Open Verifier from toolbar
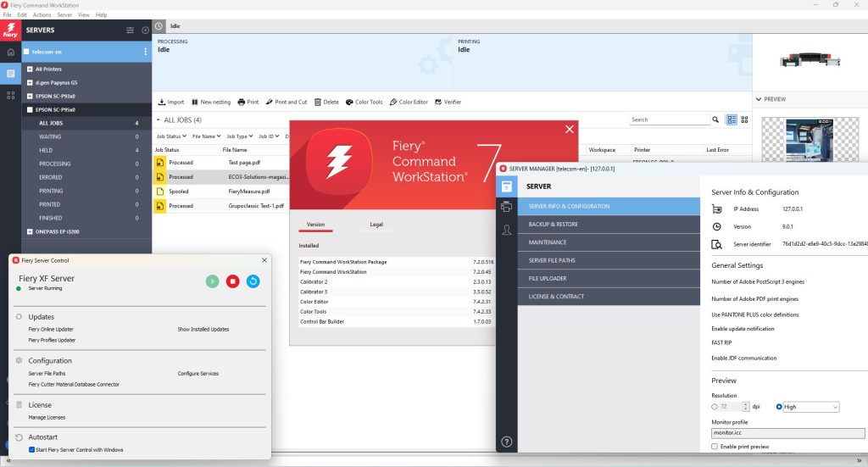Screen dimensions: 868x467 448,102
